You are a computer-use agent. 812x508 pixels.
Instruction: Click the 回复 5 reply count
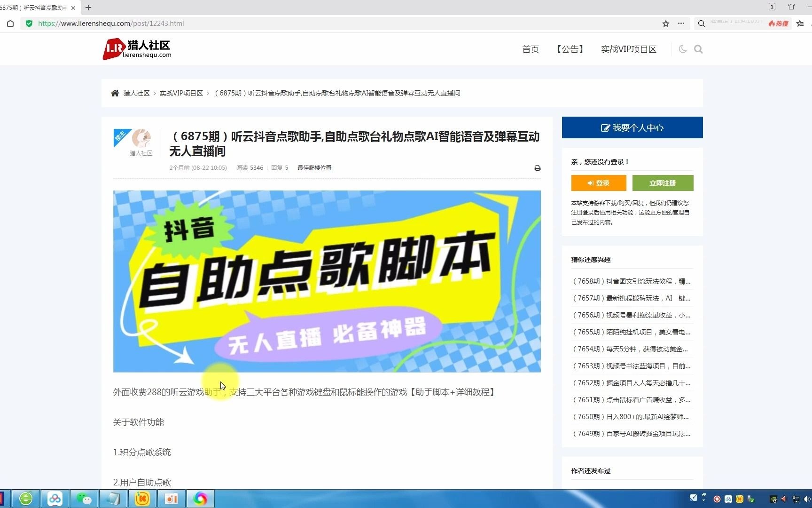pos(280,168)
